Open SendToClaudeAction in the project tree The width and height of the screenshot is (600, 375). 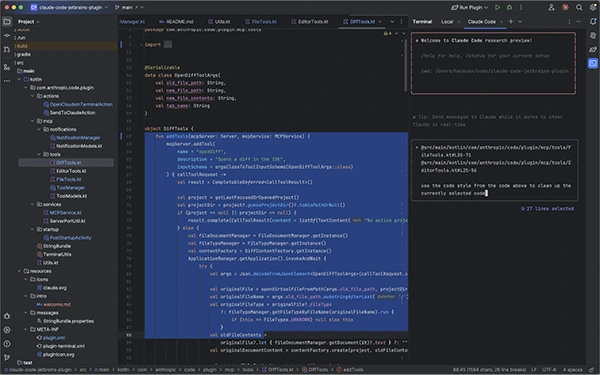click(72, 112)
